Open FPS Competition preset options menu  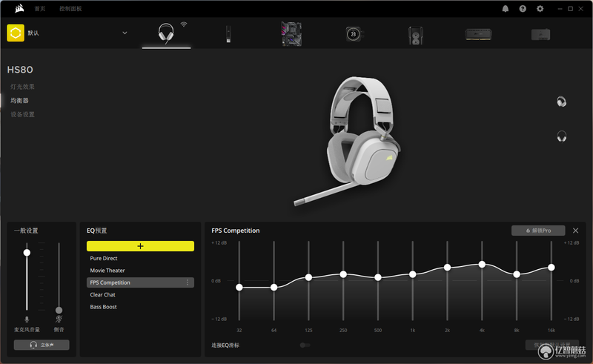pyautogui.click(x=188, y=282)
